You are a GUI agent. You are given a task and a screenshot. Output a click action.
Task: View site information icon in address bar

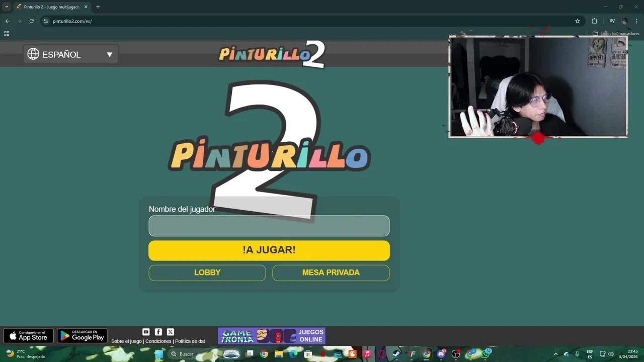click(x=46, y=21)
